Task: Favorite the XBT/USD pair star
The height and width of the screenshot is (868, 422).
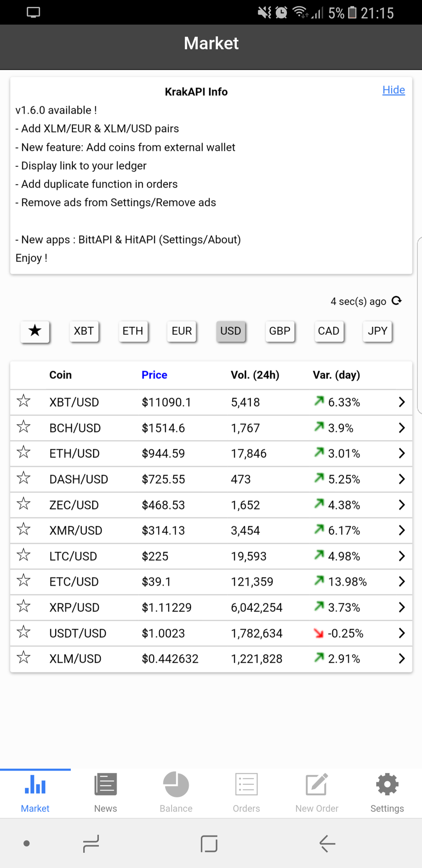Action: (x=23, y=401)
